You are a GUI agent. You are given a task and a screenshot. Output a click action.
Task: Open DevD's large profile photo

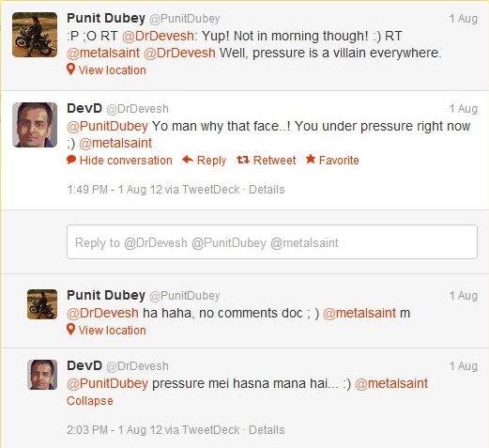point(35,125)
